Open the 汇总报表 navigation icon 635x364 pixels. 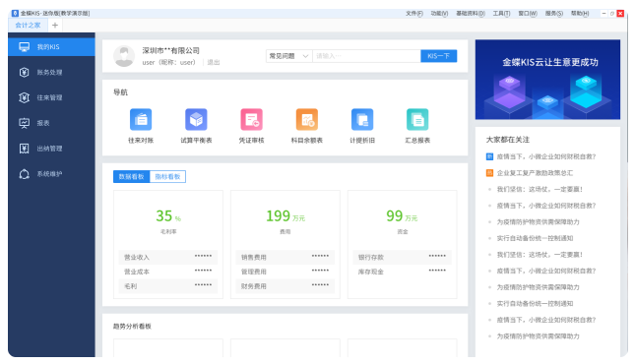[x=417, y=119]
